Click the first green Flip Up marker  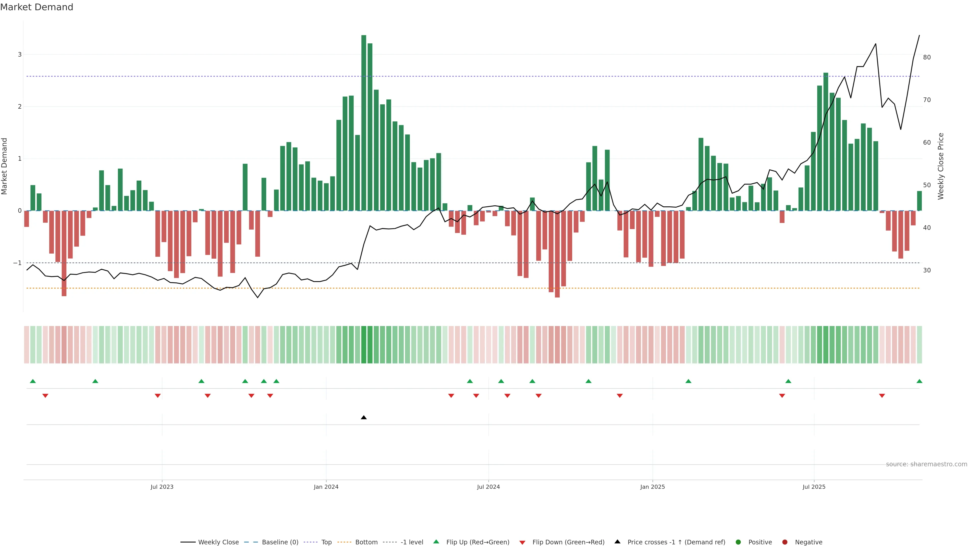tap(33, 381)
